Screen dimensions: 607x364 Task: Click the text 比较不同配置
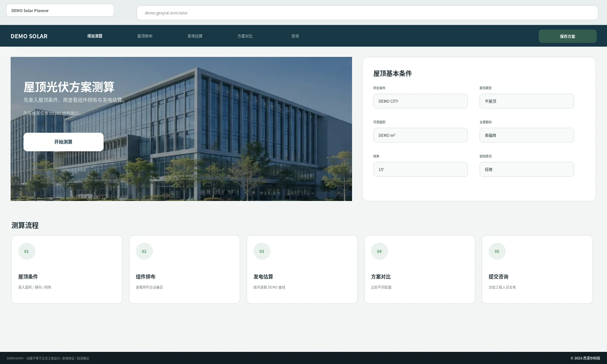(381, 287)
